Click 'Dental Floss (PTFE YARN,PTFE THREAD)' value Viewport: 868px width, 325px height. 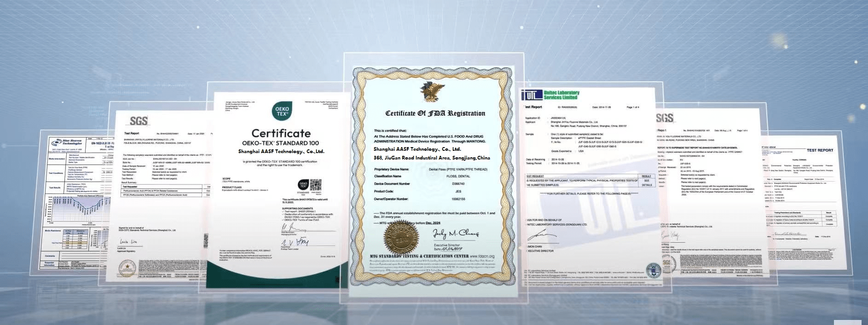(x=458, y=169)
